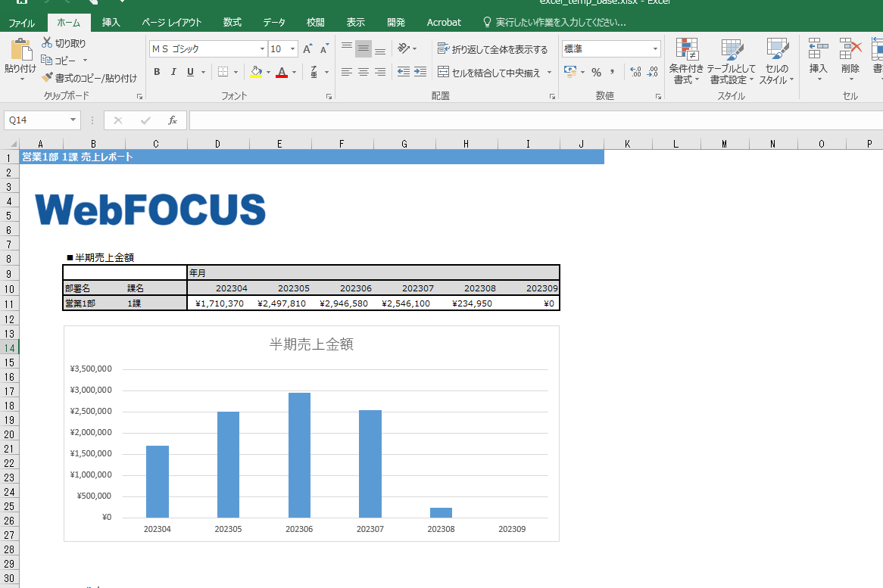Toggle Bold formatting
This screenshot has width=883, height=588.
click(x=157, y=72)
